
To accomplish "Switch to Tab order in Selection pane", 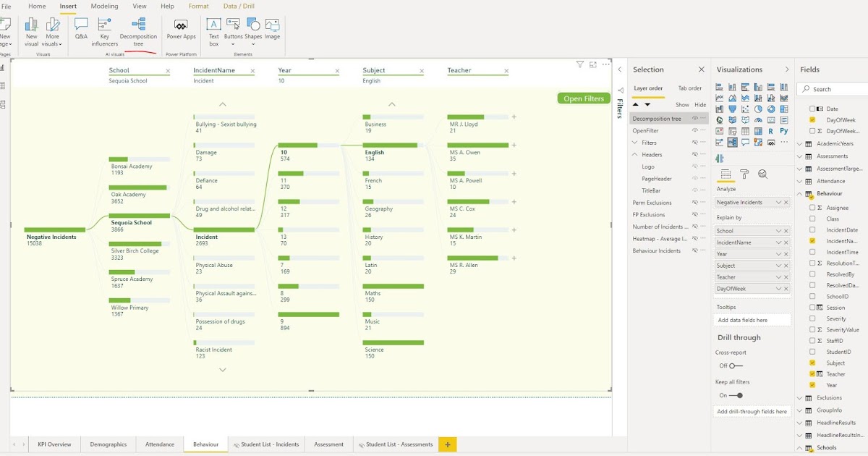I will coord(689,87).
